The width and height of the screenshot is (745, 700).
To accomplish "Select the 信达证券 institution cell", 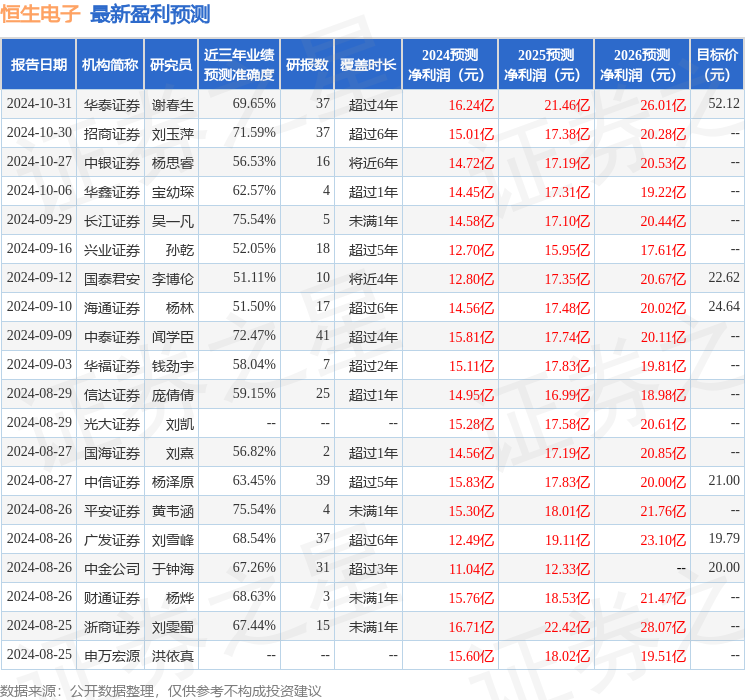I will pos(112,394).
